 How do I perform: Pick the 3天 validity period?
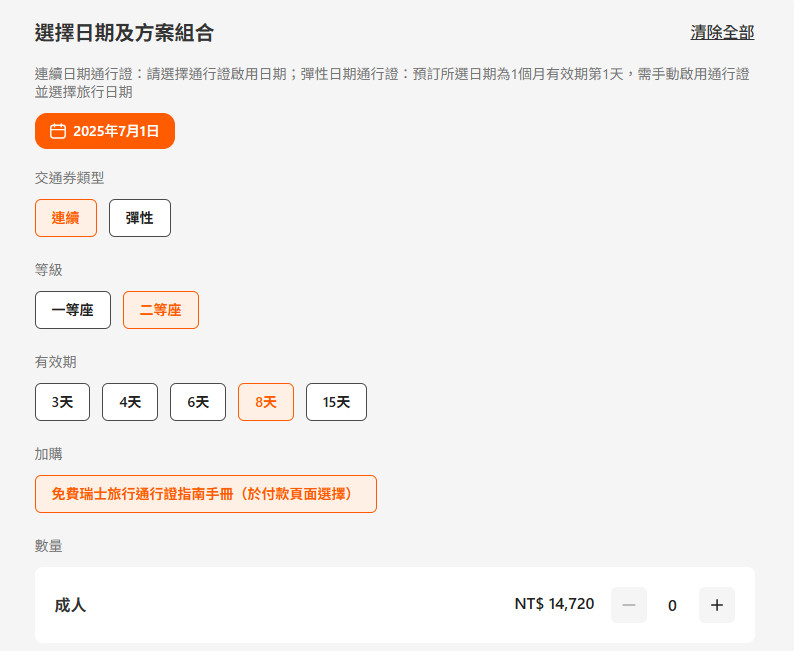click(x=62, y=402)
